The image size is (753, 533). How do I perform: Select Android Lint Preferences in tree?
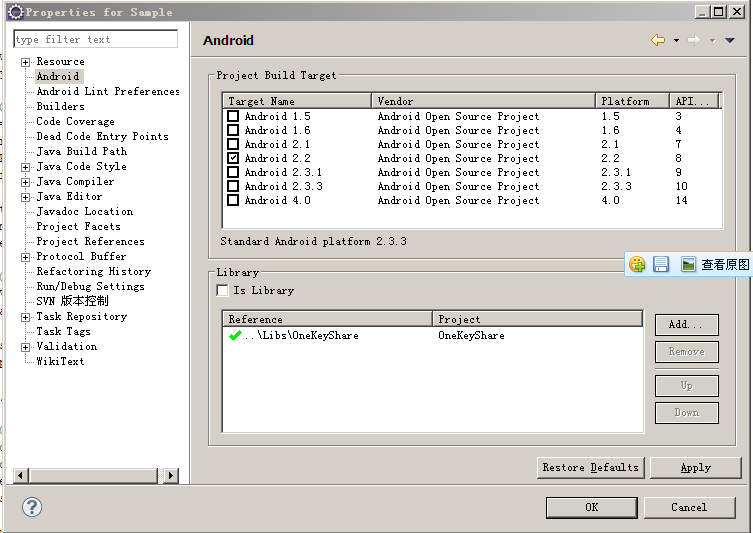[x=108, y=91]
